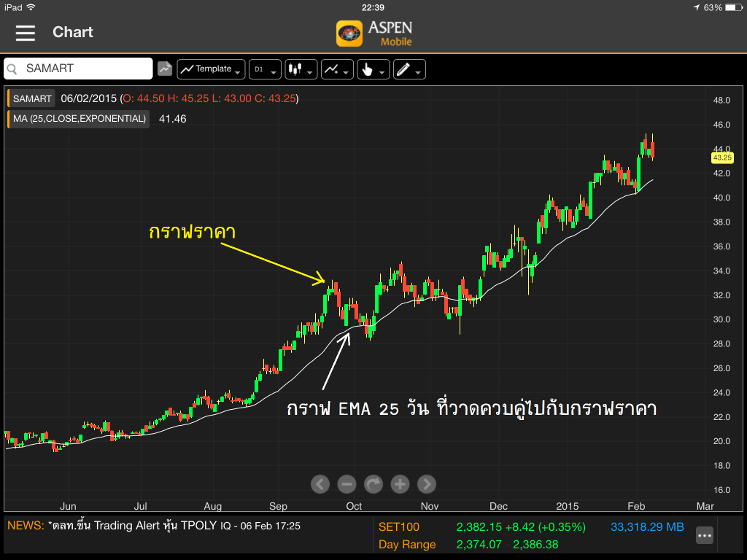Open the TPOLY Trading Alert news headline
The height and width of the screenshot is (560, 747).
point(175,526)
